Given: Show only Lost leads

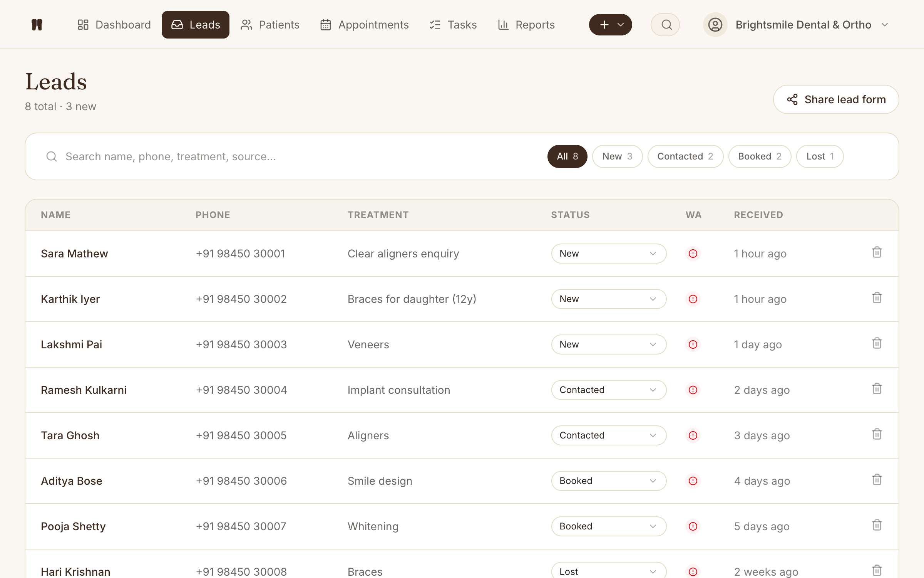Looking at the screenshot, I should coord(820,156).
